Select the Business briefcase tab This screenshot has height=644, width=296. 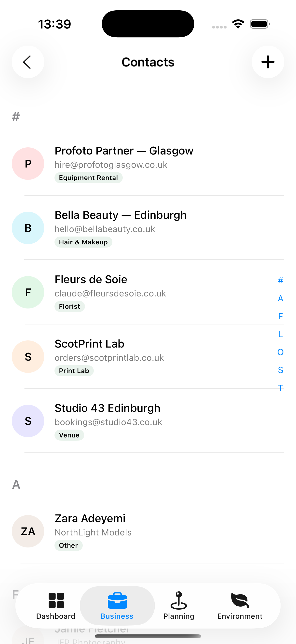[117, 605]
